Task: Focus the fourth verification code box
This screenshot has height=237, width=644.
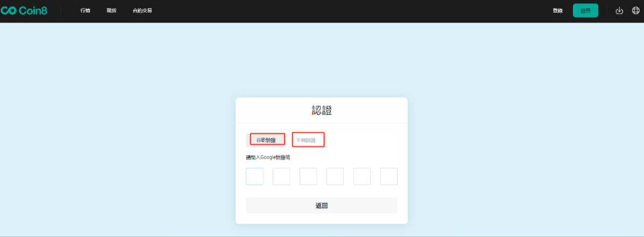Action: tap(335, 176)
